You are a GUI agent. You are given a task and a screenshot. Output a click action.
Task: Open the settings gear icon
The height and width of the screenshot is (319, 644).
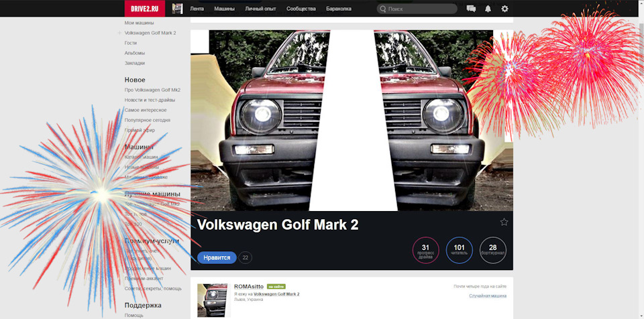click(x=504, y=9)
